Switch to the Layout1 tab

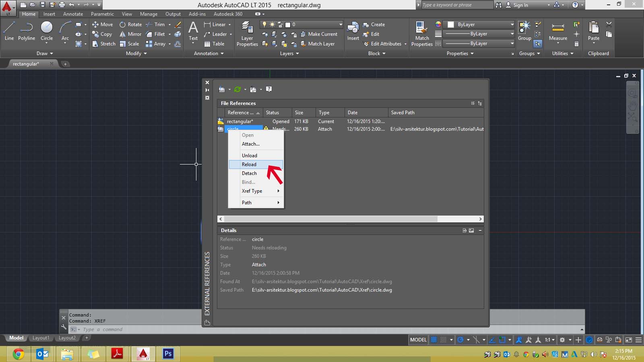pyautogui.click(x=41, y=338)
